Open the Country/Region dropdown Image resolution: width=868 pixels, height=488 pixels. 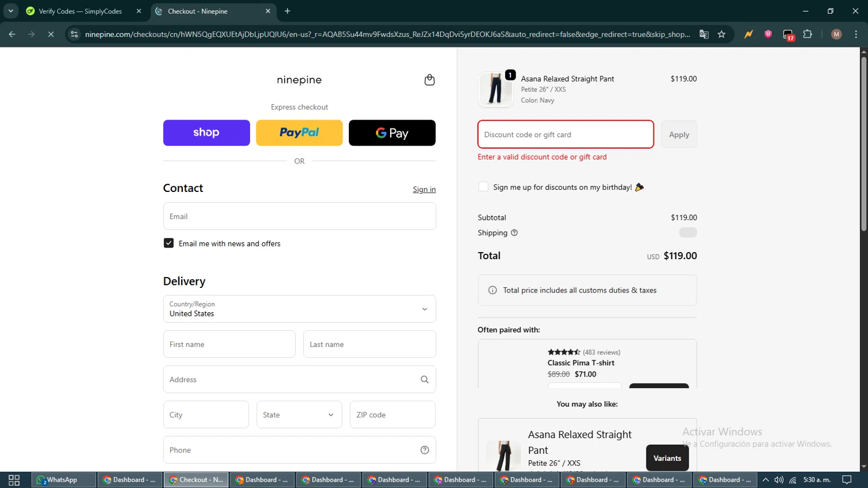click(299, 309)
